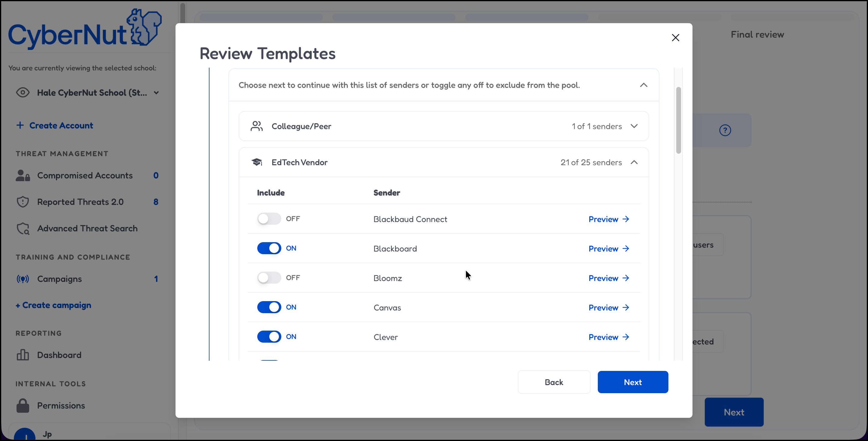Viewport: 868px width, 441px height.
Task: Click the dialog vertical scrollbar thumb
Action: 678,120
